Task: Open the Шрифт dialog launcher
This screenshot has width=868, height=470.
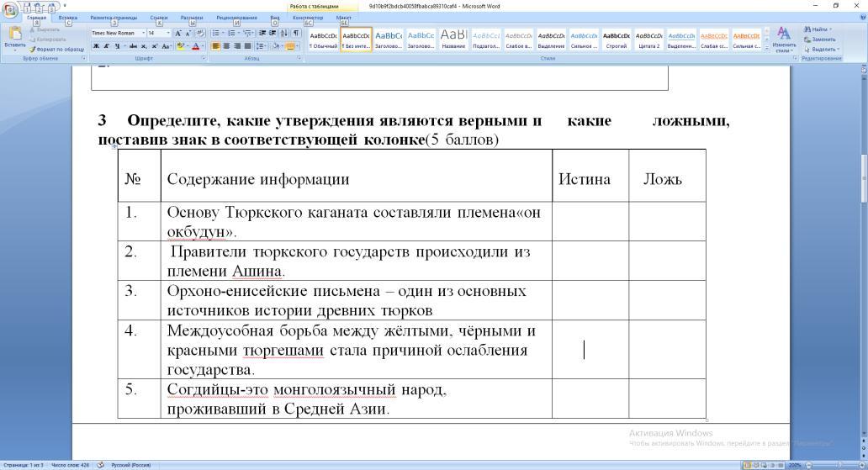Action: (204, 57)
